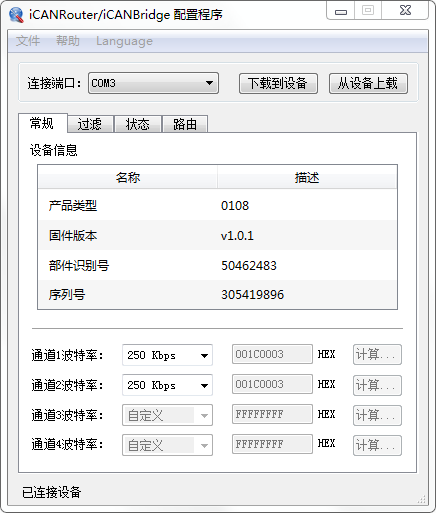
Task: Open the 文件 menu
Action: pyautogui.click(x=28, y=41)
